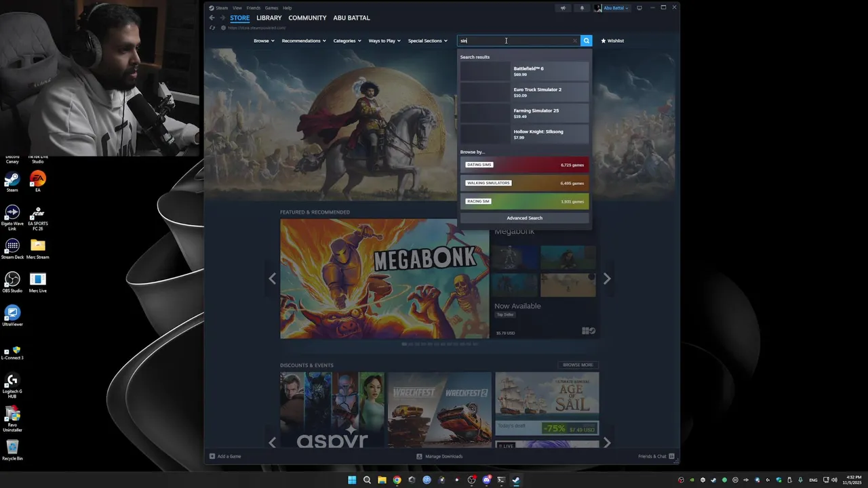Click Advanced Search
868x488 pixels.
coord(524,218)
